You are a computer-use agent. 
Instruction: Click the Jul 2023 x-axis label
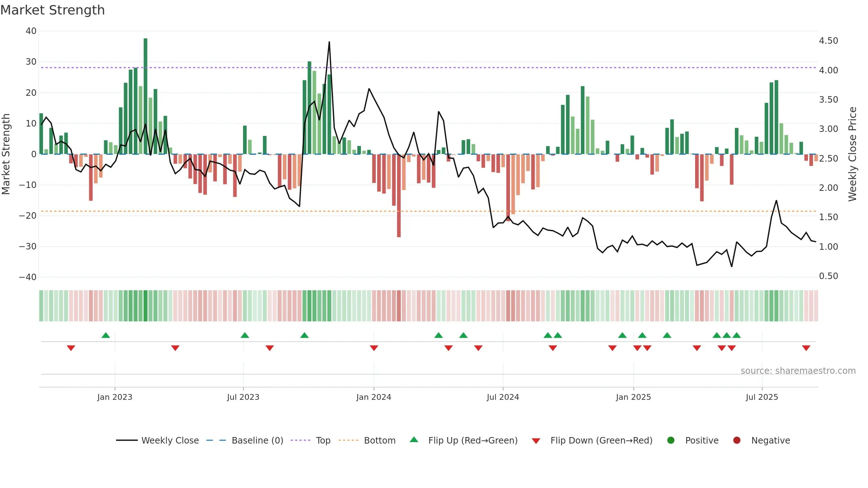pos(243,397)
